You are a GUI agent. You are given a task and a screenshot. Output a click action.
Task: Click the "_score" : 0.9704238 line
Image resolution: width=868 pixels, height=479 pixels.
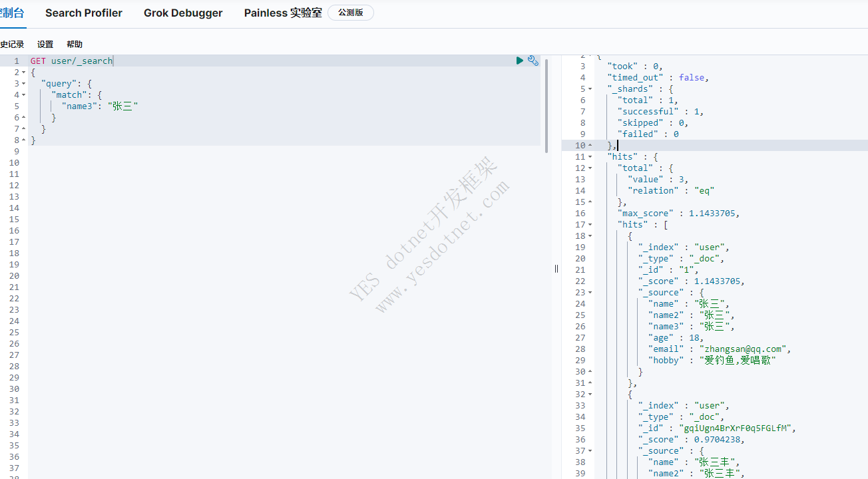tap(692, 439)
